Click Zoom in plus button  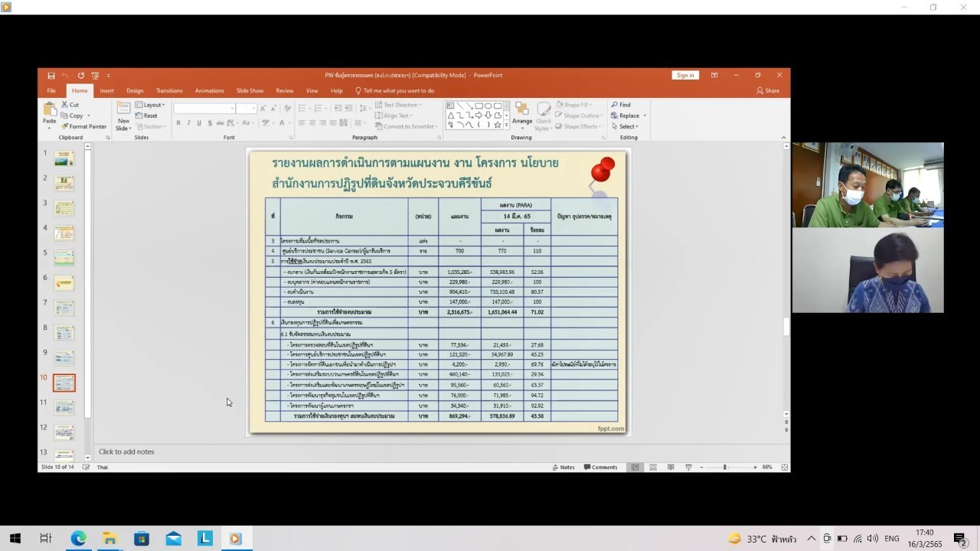755,467
